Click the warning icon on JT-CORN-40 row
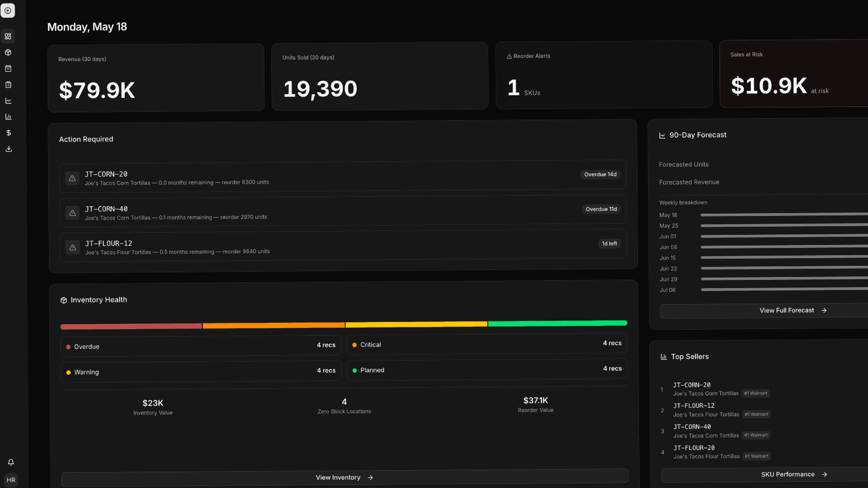This screenshot has height=488, width=868. (72, 213)
